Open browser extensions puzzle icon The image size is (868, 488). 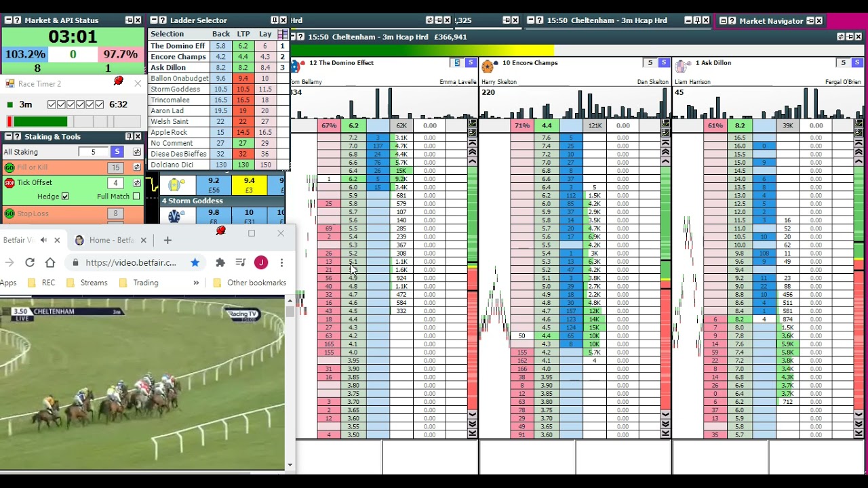click(x=220, y=262)
